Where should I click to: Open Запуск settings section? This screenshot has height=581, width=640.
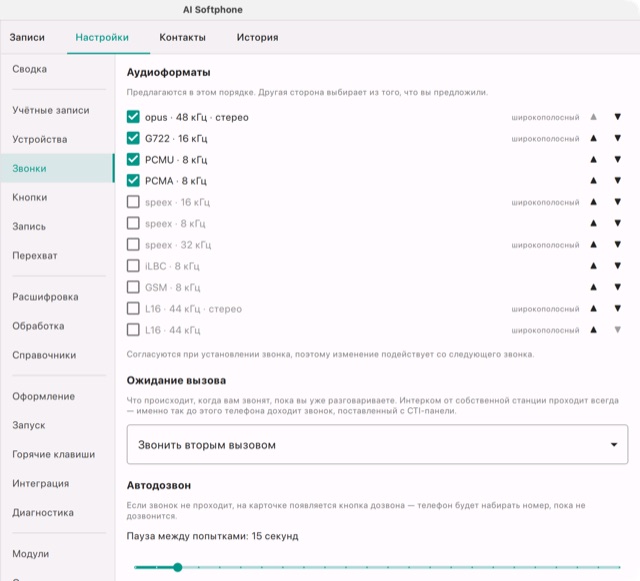pos(29,425)
